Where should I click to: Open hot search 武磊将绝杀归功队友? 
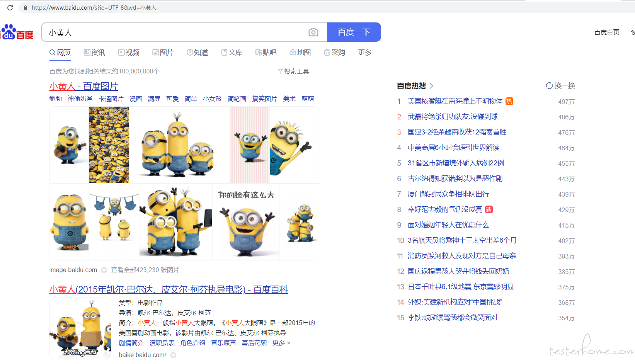coord(453,117)
